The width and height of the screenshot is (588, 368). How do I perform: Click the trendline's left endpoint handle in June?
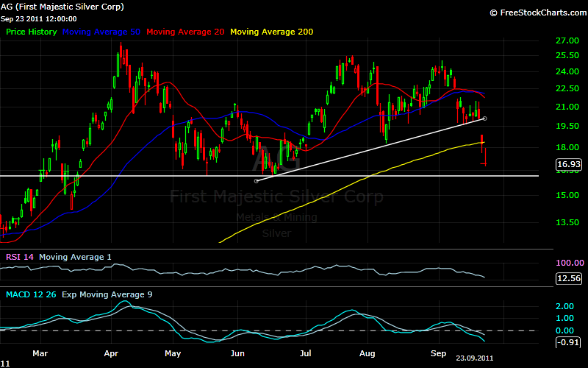[x=256, y=180]
